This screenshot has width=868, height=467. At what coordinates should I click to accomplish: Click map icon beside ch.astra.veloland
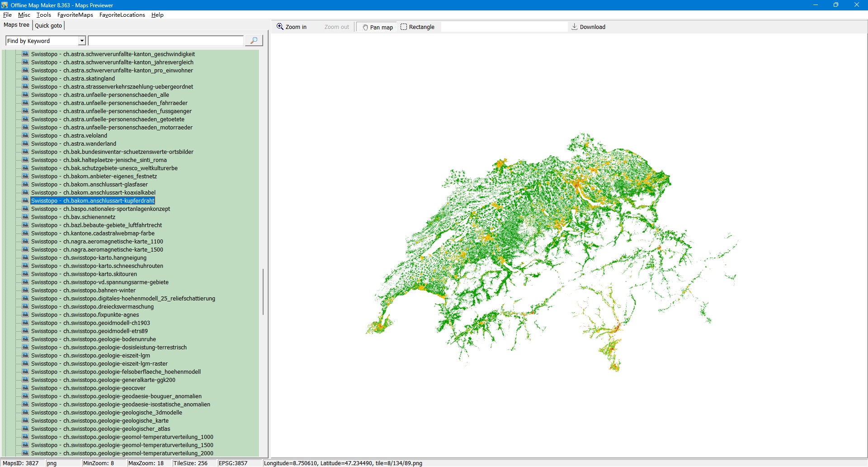(25, 136)
